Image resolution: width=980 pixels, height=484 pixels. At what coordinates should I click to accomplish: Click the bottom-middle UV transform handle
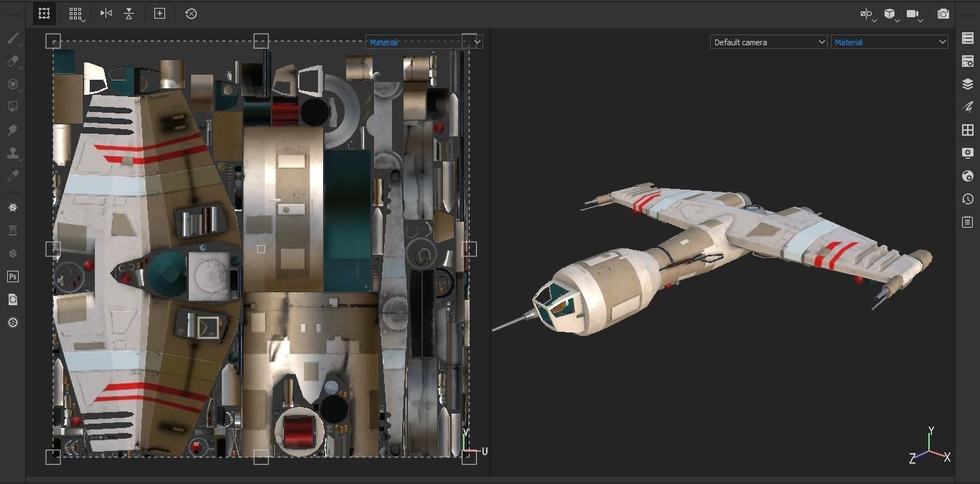[x=261, y=457]
